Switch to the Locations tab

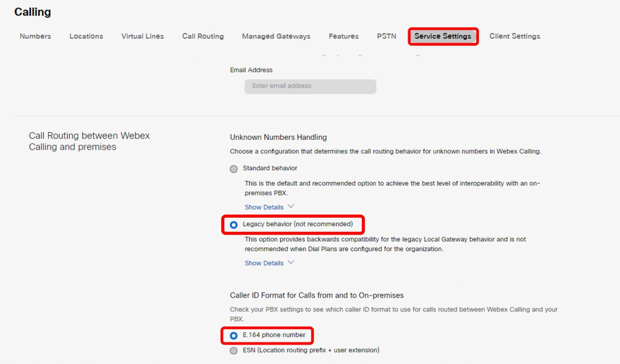click(86, 36)
